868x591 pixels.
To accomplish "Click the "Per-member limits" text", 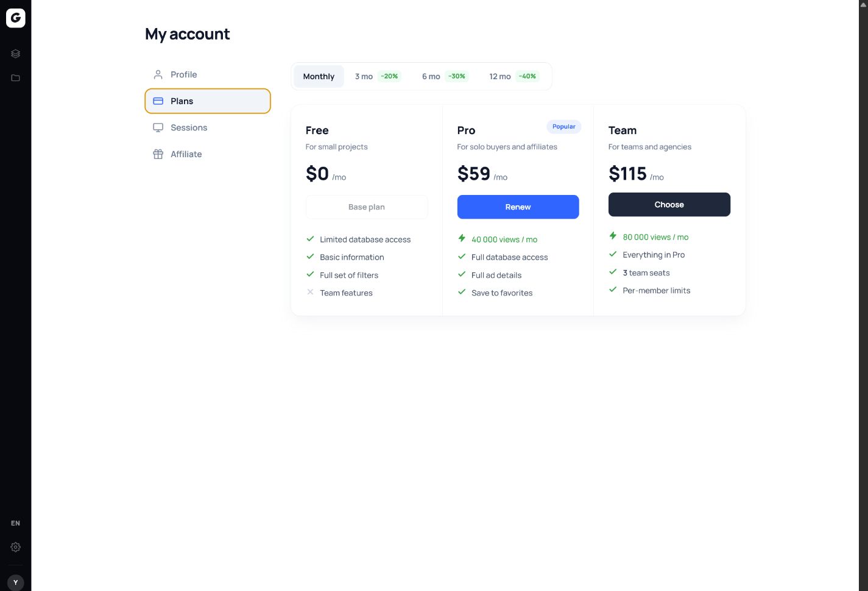I will [x=657, y=291].
